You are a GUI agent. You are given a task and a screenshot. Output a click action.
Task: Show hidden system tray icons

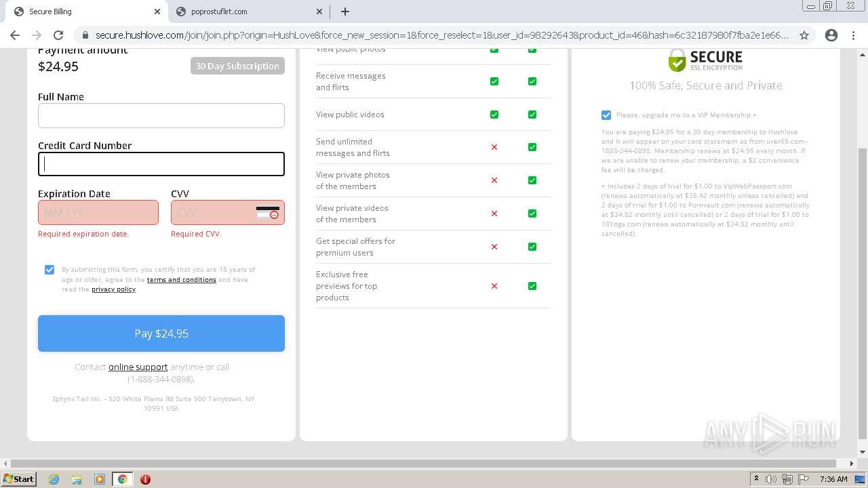(756, 479)
